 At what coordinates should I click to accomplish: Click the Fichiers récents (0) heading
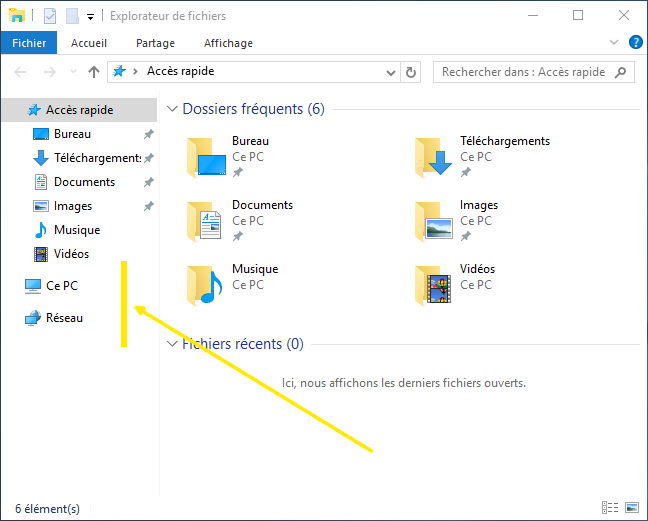click(243, 344)
